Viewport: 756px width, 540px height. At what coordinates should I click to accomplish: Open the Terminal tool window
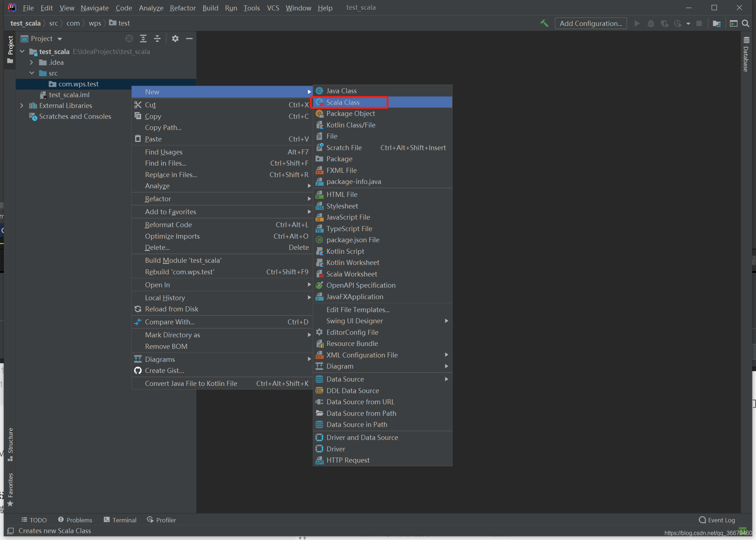tap(120, 520)
